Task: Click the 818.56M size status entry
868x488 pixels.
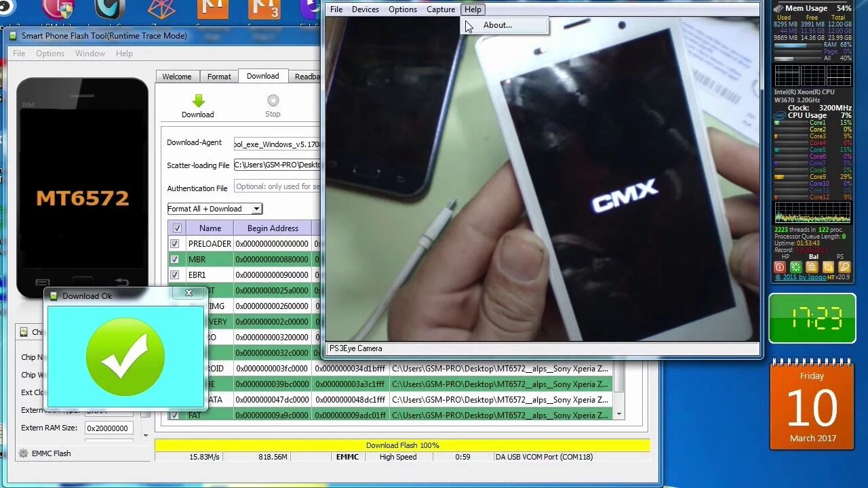Action: click(x=273, y=457)
